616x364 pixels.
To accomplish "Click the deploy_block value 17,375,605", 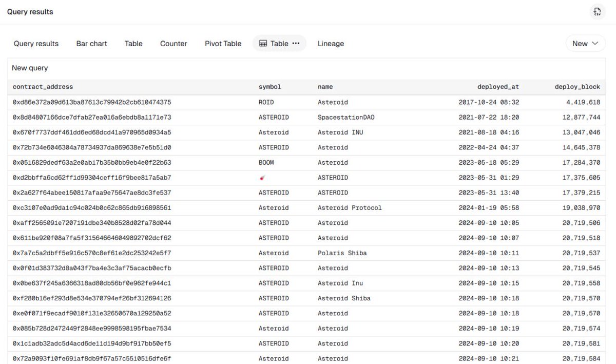I will click(x=581, y=178).
